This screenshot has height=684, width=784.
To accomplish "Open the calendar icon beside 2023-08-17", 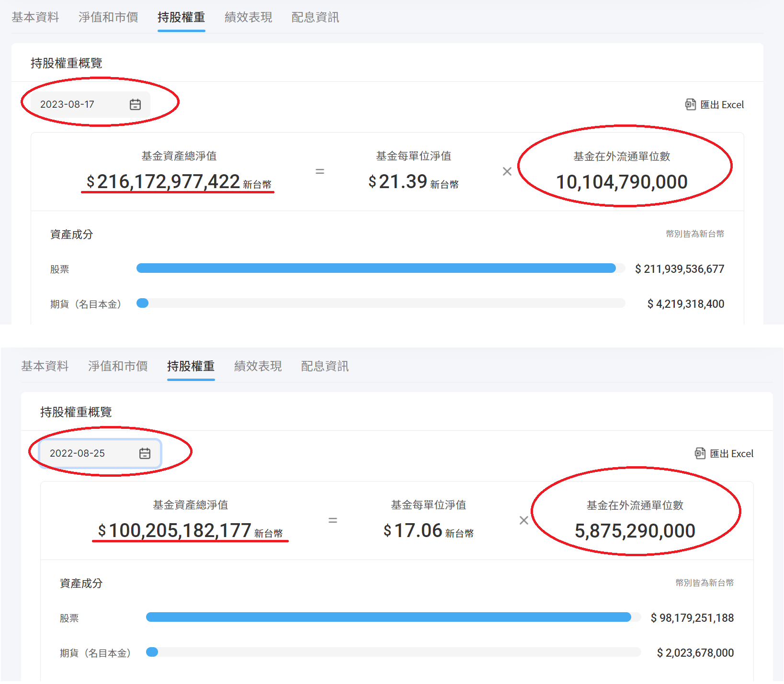I will (135, 104).
